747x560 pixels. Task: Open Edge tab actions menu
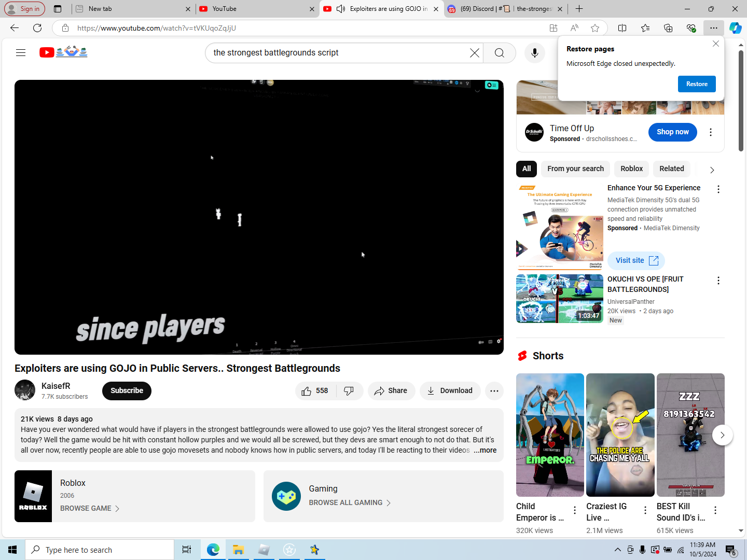point(58,9)
